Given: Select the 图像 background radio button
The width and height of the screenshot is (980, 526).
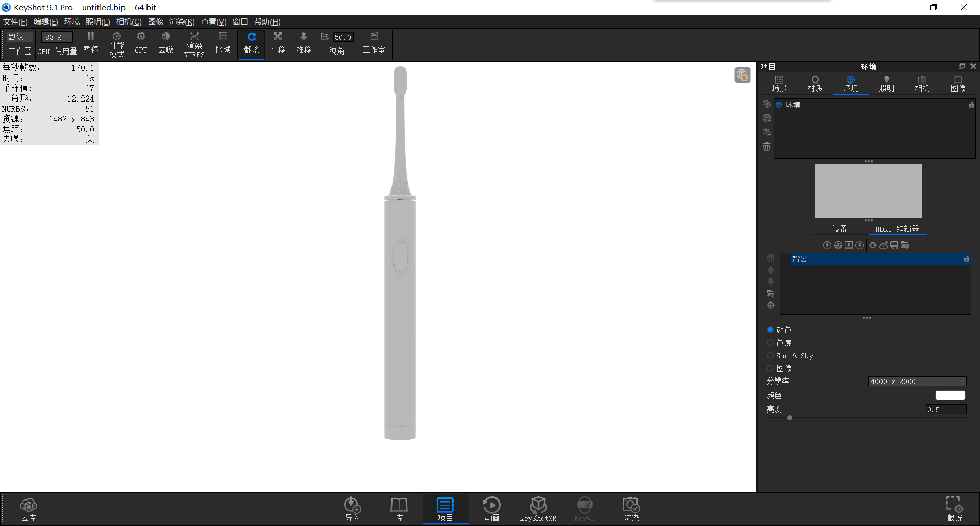Looking at the screenshot, I should pyautogui.click(x=770, y=368).
